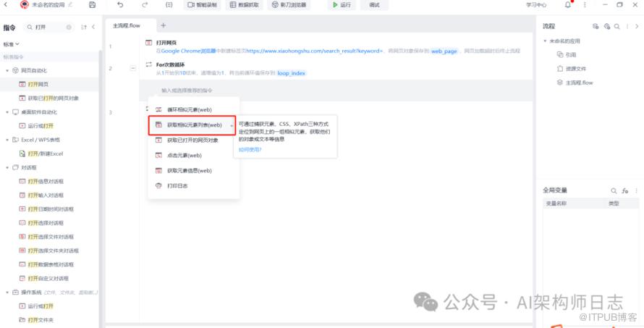The width and height of the screenshot is (644, 328).
Task: Collapse the 网页自动化 category
Action: [x=7, y=71]
